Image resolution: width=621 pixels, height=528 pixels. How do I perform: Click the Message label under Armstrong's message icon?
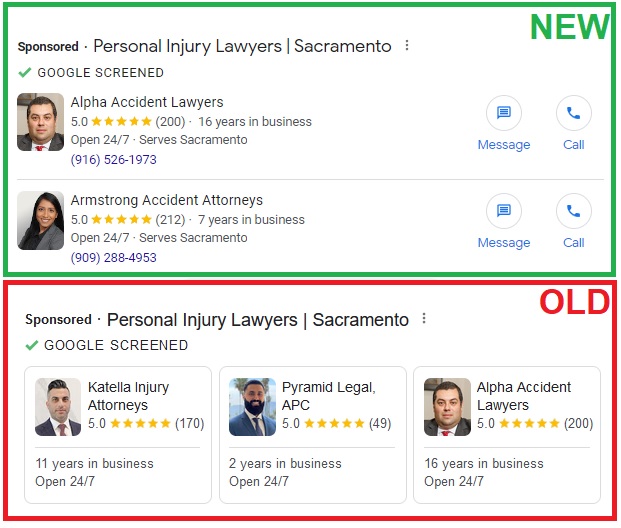(x=504, y=243)
